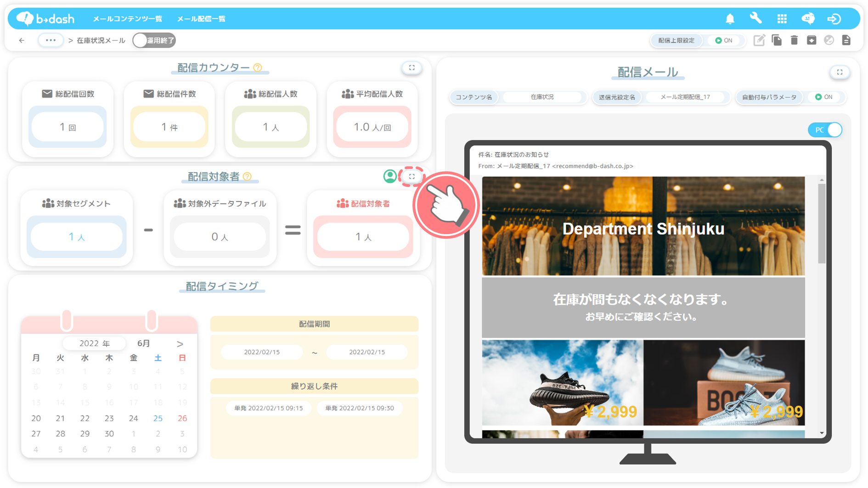868x488 pixels.
Task: Open メールコンテンツ一覧 menu
Action: 127,19
